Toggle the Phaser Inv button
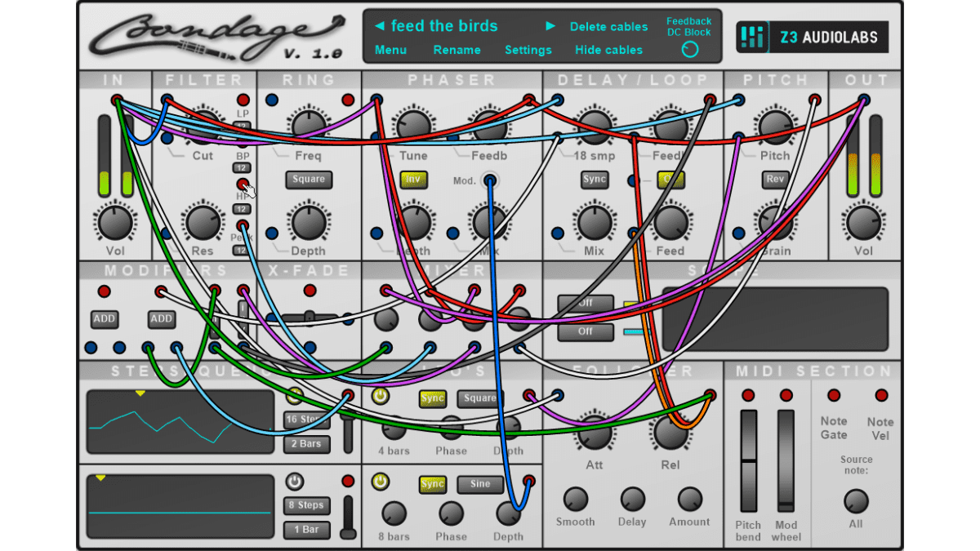980x551 pixels. [x=413, y=179]
